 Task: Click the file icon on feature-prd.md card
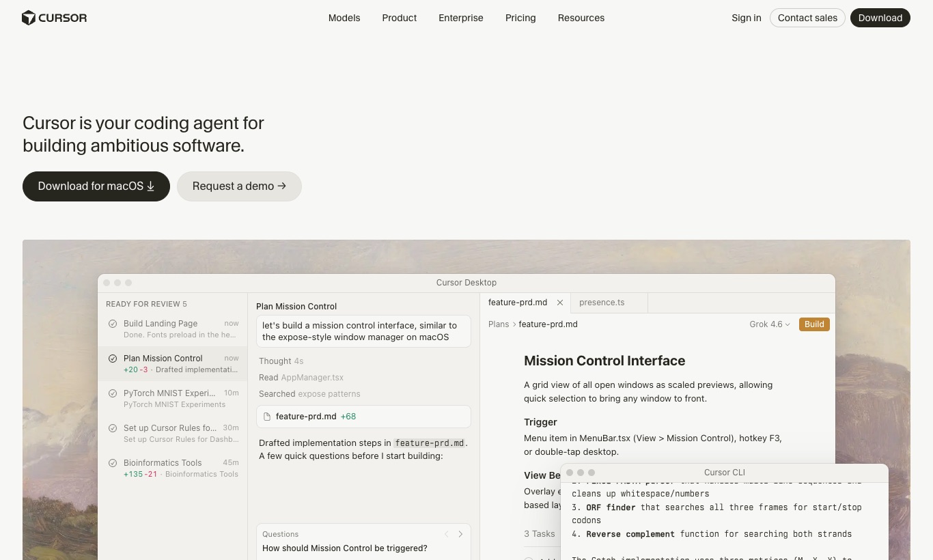[267, 417]
